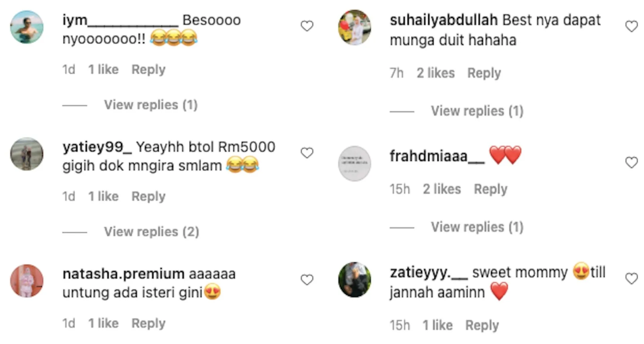View natasha.premium avatar
Screen dimensions: 644x344
click(x=27, y=281)
